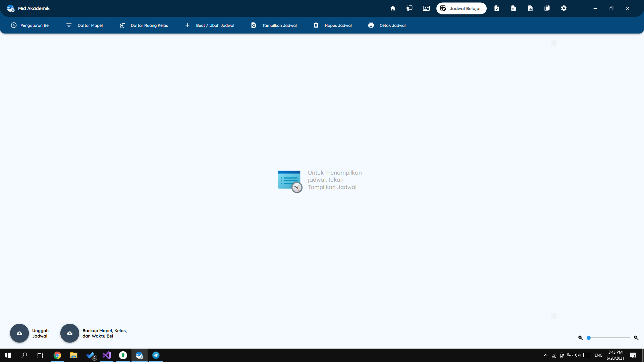The image size is (644, 362).
Task: Click Unggah Jadwal cloud upload button
Action: [x=19, y=333]
